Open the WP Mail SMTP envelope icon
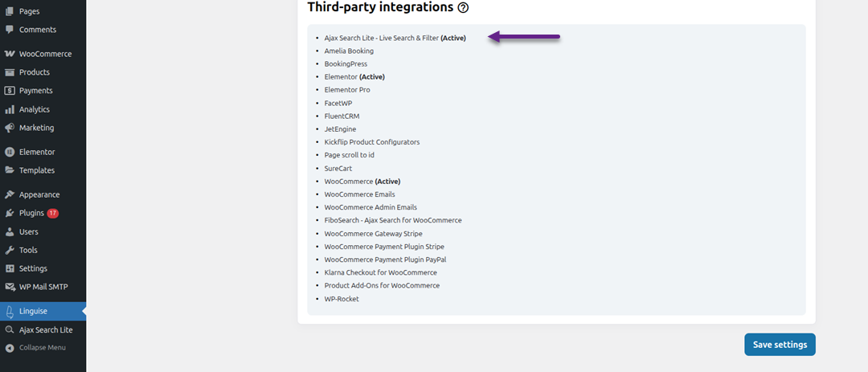The image size is (868, 372). tap(10, 287)
